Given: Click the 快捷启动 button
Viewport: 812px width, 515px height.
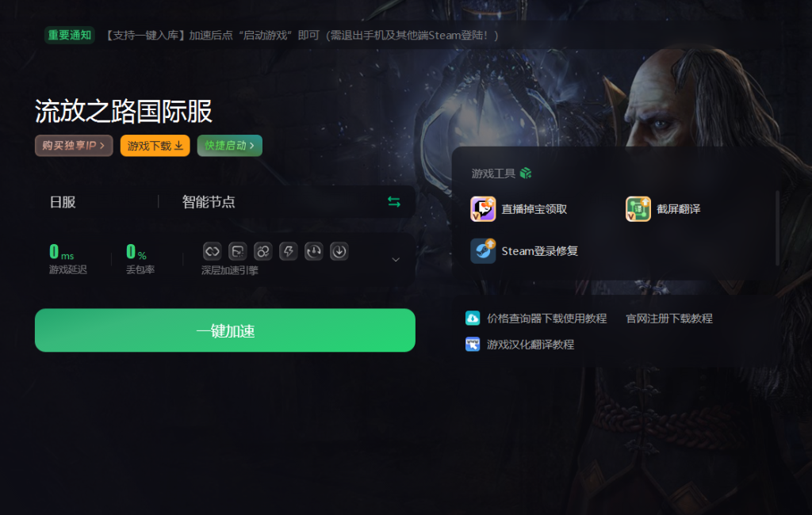Looking at the screenshot, I should pos(229,146).
